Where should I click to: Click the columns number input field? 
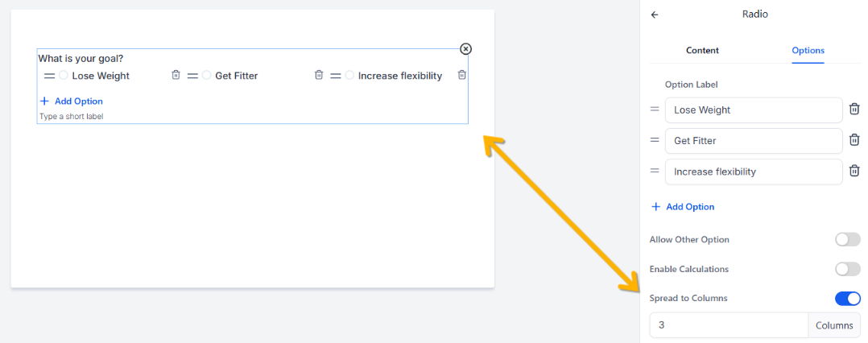[729, 325]
